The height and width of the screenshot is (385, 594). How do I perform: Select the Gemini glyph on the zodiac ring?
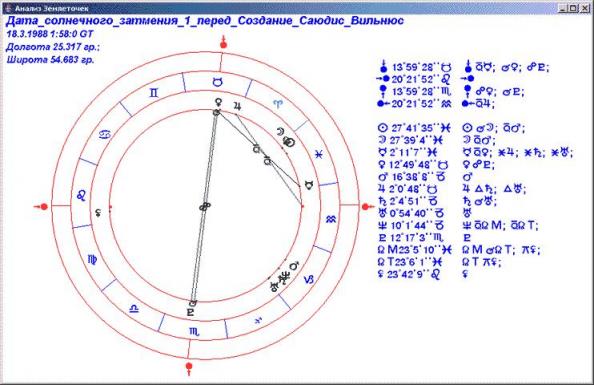point(153,93)
